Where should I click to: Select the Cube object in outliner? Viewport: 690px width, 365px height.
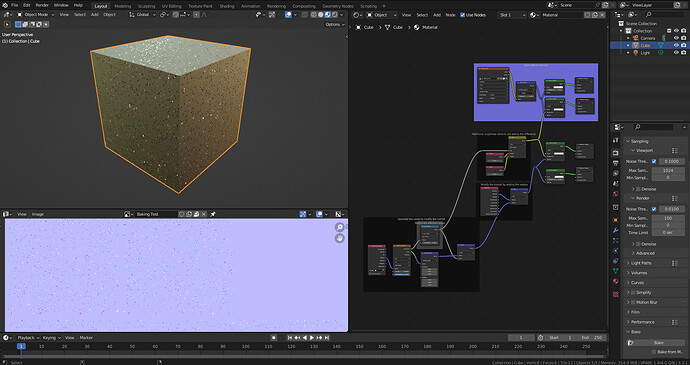point(645,45)
